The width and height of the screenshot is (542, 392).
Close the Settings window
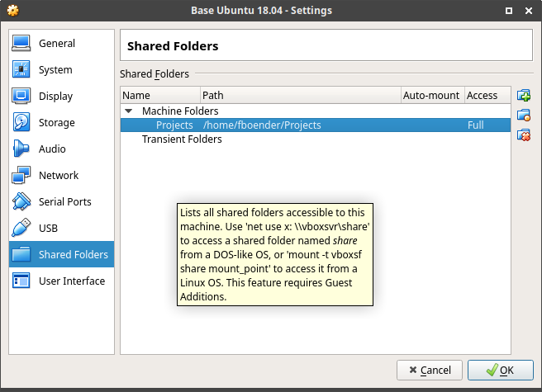(x=529, y=11)
